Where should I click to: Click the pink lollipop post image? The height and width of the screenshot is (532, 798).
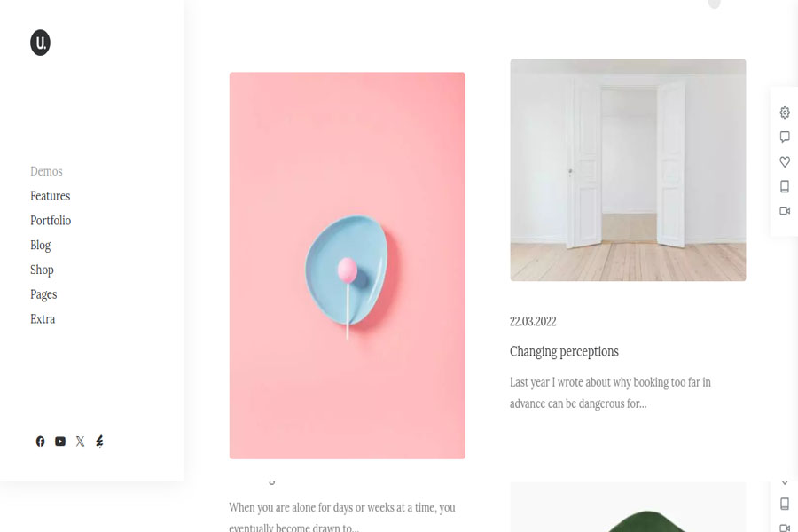click(x=347, y=266)
